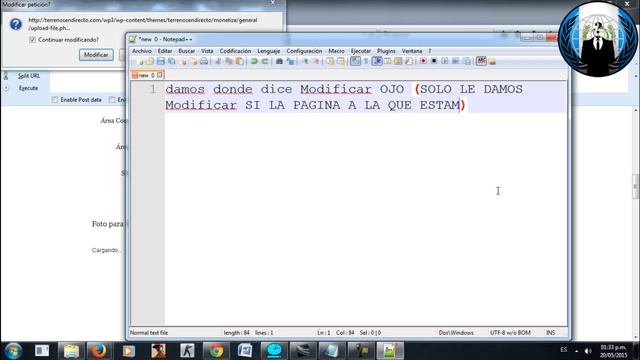Screen dimensions: 640x360
Task: Click the Execute button in browser
Action: pos(28,88)
